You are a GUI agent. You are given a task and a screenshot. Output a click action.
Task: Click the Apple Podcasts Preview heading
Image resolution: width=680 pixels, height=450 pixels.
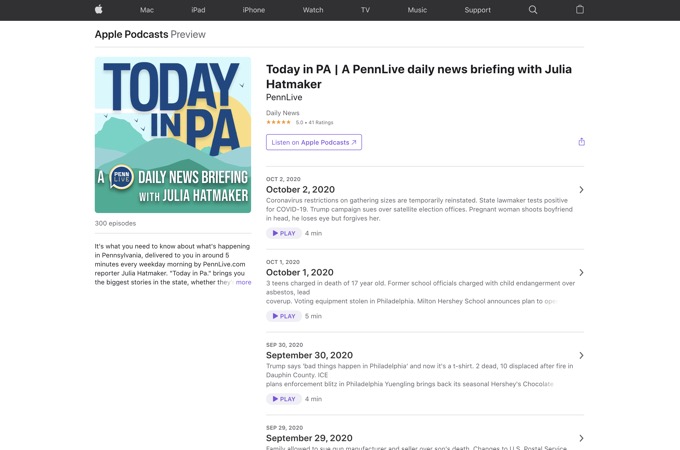150,34
